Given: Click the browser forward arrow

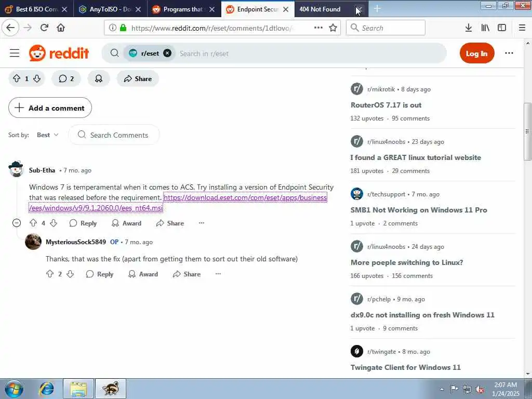Looking at the screenshot, I should [28, 28].
